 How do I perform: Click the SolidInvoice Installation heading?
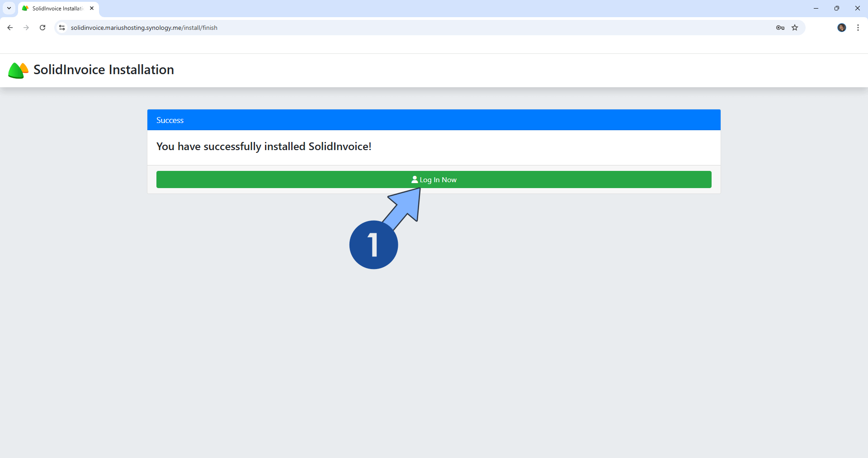[x=104, y=70]
